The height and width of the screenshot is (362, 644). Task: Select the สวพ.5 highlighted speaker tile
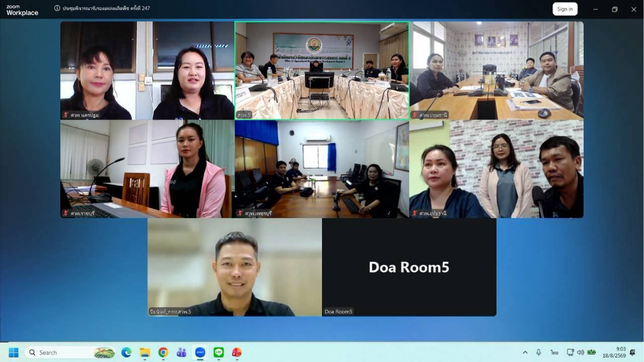(x=322, y=70)
